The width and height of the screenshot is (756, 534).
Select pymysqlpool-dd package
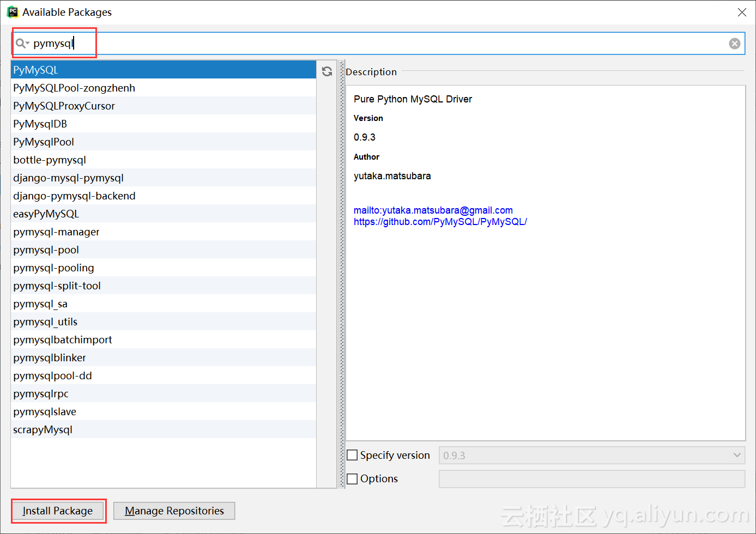(x=164, y=375)
